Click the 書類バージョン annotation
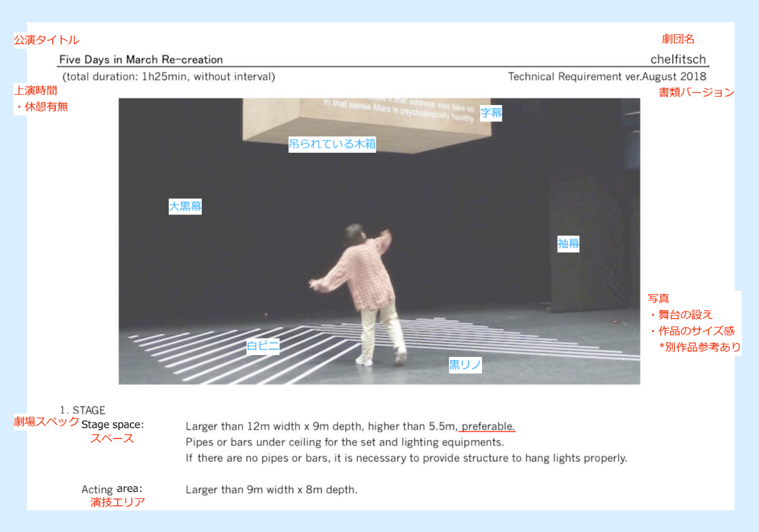759x532 pixels. click(x=696, y=93)
